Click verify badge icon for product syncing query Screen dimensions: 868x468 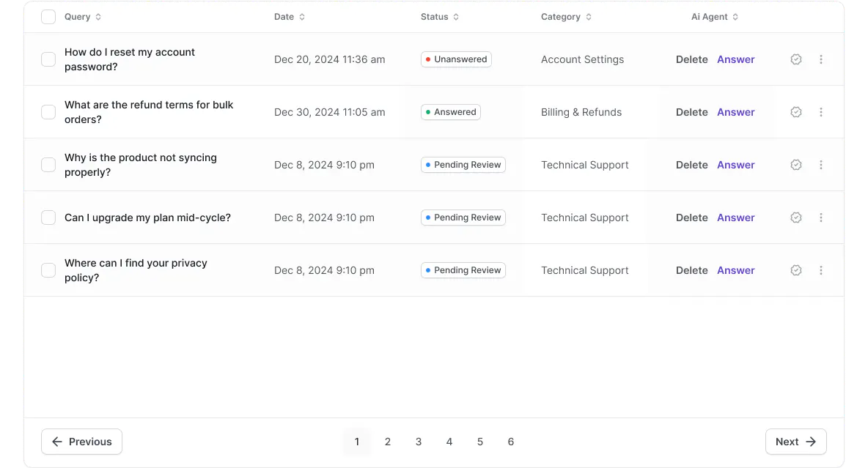pyautogui.click(x=795, y=165)
